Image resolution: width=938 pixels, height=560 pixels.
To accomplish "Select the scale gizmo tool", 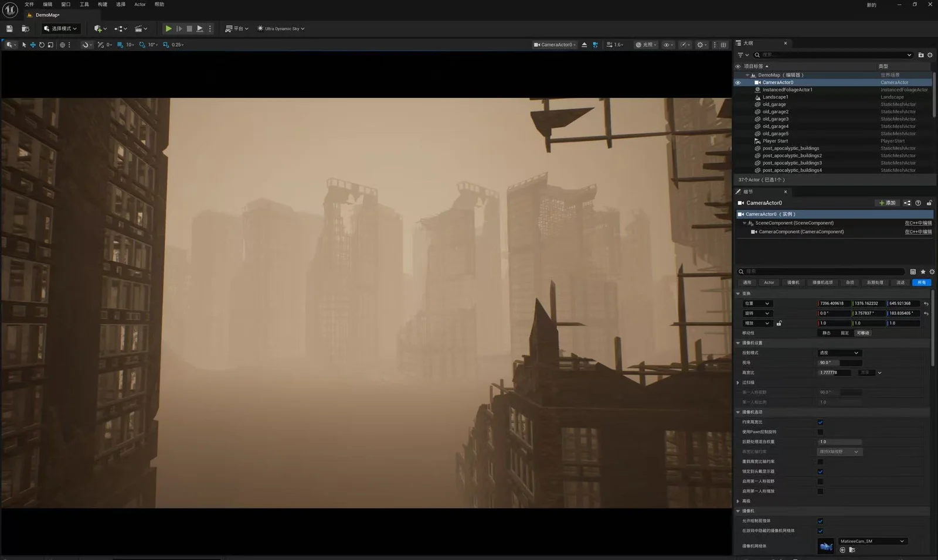I will (50, 45).
